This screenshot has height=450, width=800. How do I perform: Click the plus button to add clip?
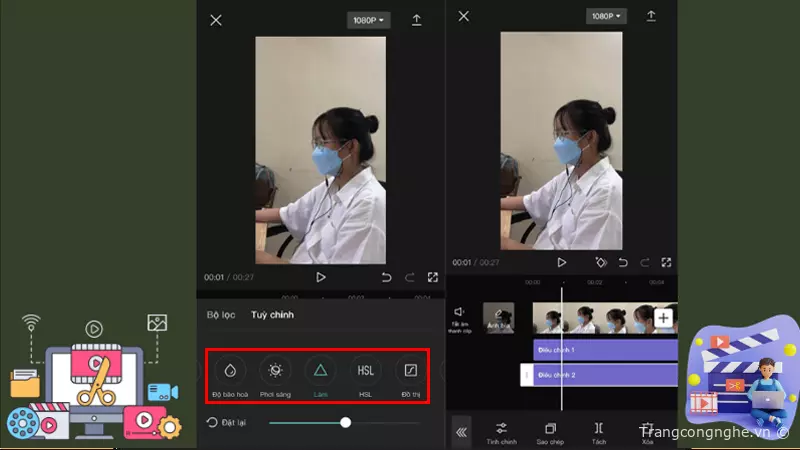click(662, 317)
